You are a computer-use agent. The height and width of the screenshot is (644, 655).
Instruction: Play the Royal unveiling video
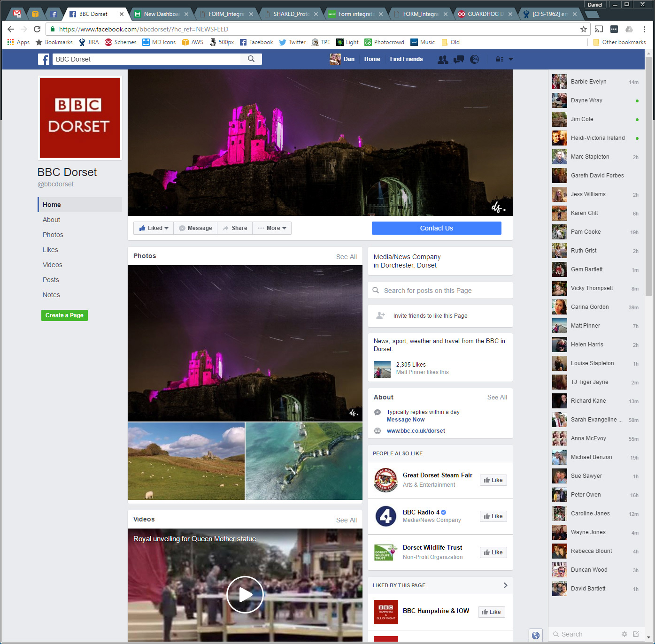tap(245, 595)
